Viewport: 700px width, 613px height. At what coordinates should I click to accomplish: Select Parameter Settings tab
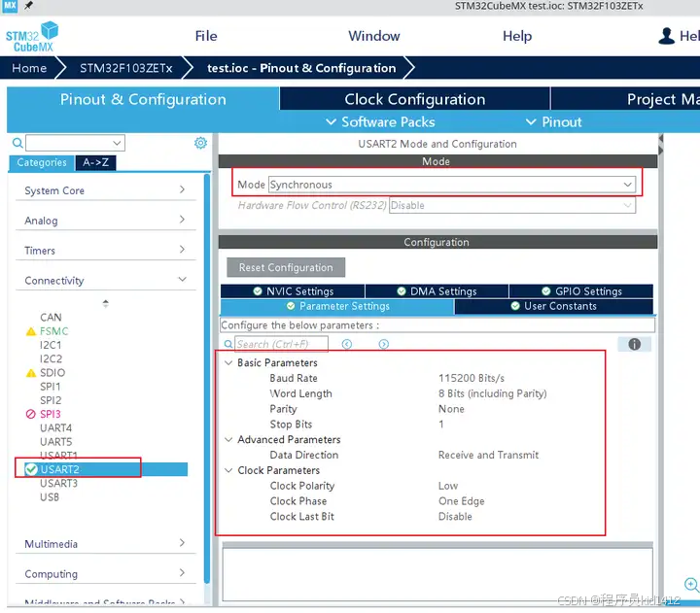[x=337, y=306]
